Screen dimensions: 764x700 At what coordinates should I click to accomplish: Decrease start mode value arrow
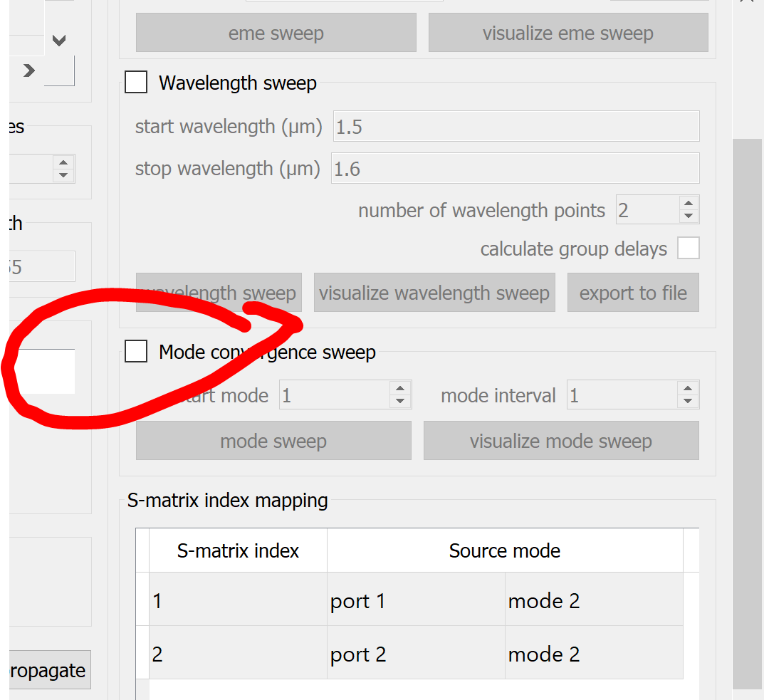click(400, 401)
